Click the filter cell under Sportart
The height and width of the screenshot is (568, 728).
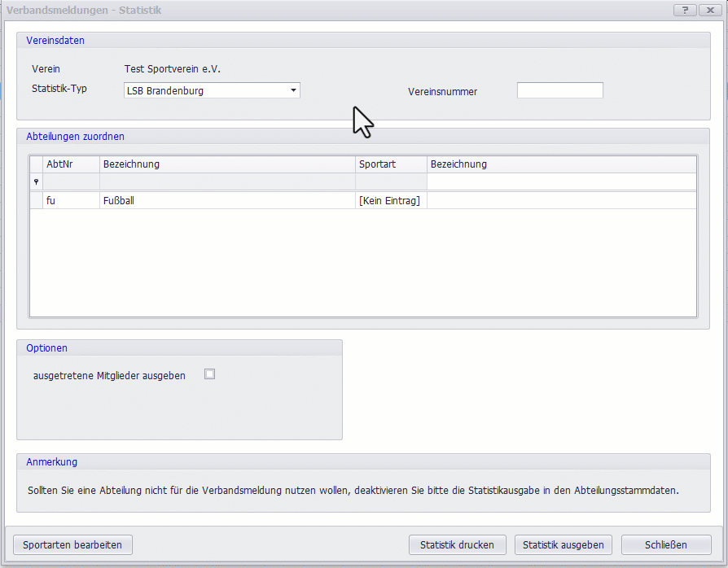click(x=390, y=182)
